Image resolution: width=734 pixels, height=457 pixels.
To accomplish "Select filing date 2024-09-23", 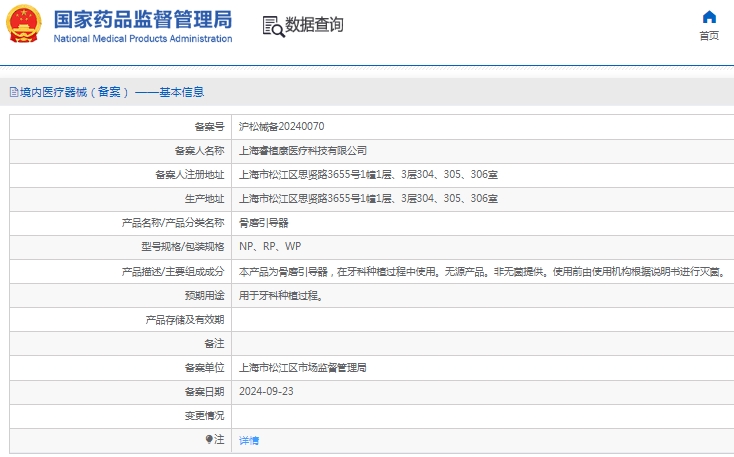I will pos(266,391).
